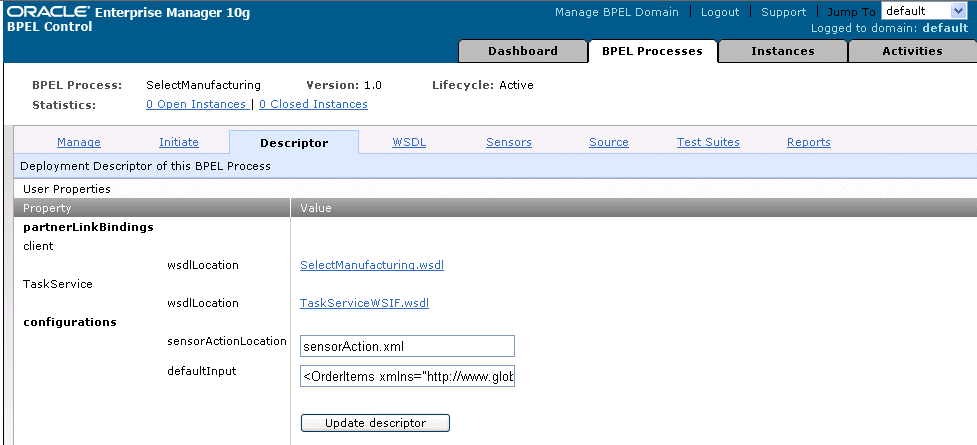Open the 0 Closed Instances link
The width and height of the screenshot is (977, 445).
[x=313, y=104]
